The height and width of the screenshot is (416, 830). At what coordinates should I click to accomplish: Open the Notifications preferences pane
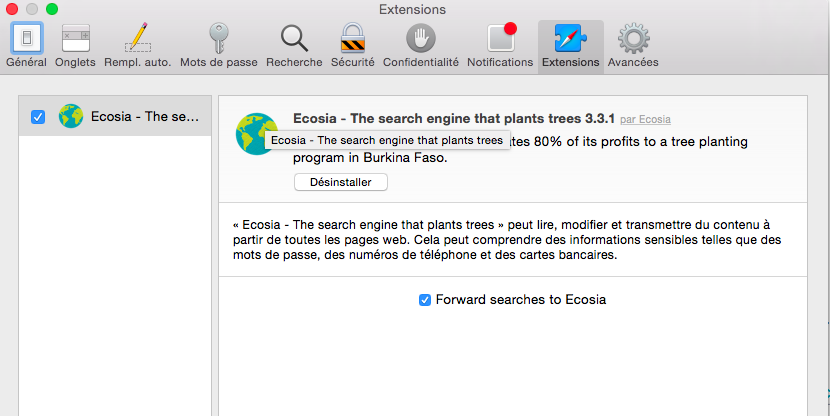tap(500, 46)
